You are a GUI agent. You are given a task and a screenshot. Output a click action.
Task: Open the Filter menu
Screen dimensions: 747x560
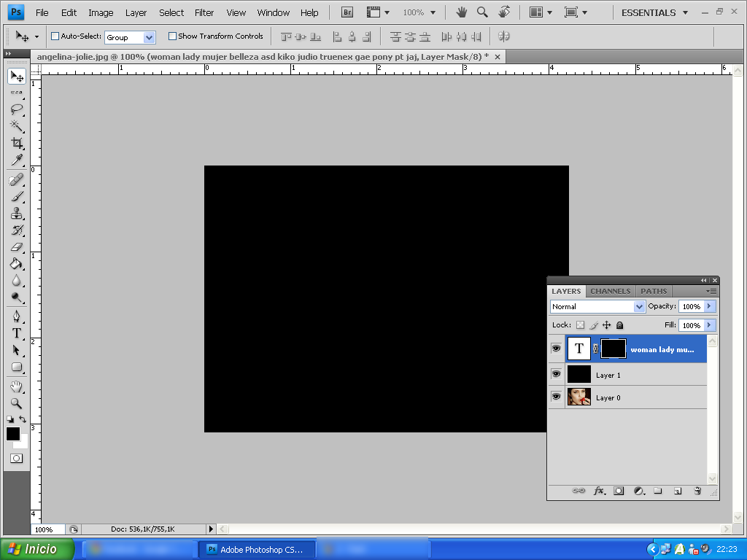tap(204, 12)
